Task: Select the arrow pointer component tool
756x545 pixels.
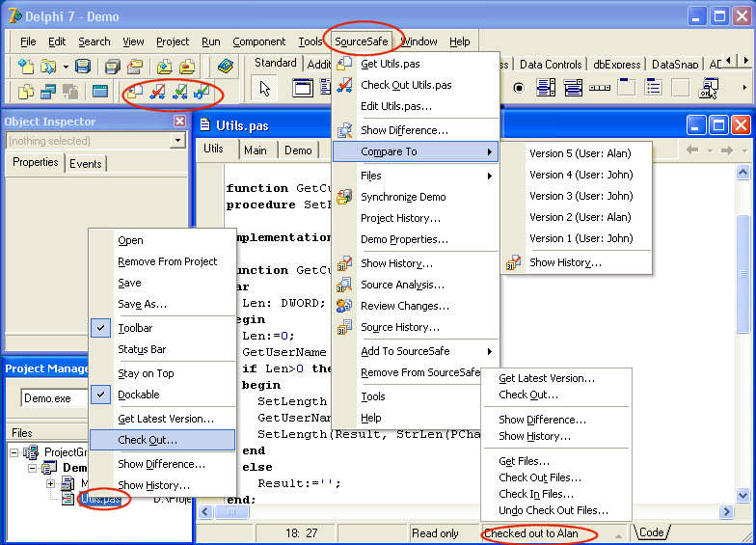Action: [x=265, y=89]
